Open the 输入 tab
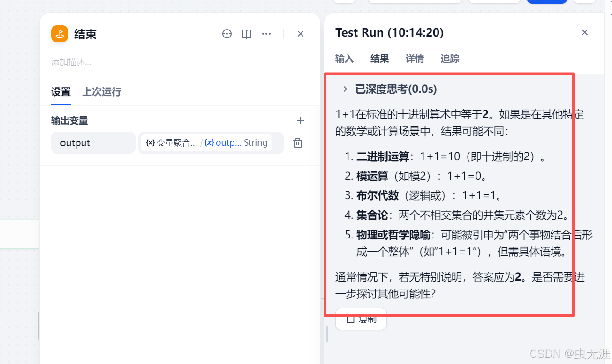The height and width of the screenshot is (364, 612). click(x=345, y=59)
